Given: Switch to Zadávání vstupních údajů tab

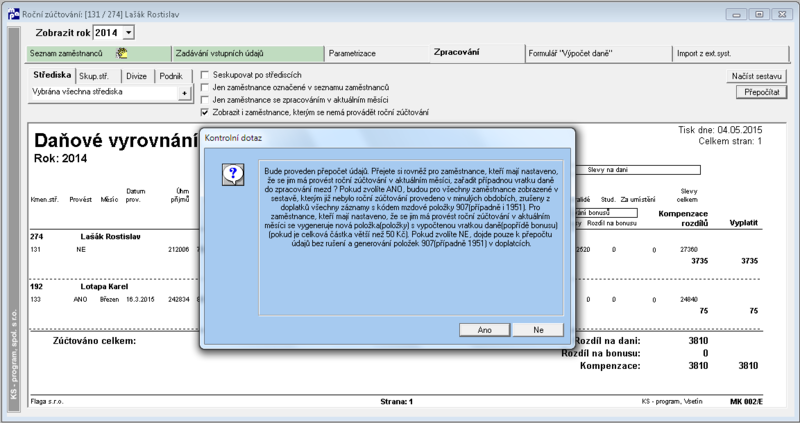Looking at the screenshot, I should click(x=248, y=53).
